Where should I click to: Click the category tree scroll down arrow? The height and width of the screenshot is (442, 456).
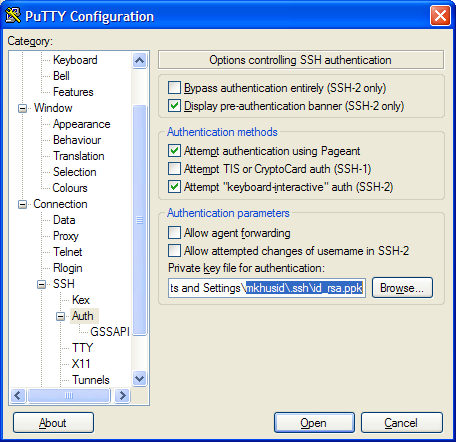click(x=139, y=379)
